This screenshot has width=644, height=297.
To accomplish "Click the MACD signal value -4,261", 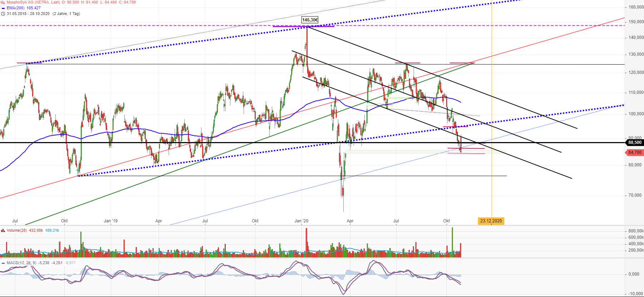I will 57,263.
